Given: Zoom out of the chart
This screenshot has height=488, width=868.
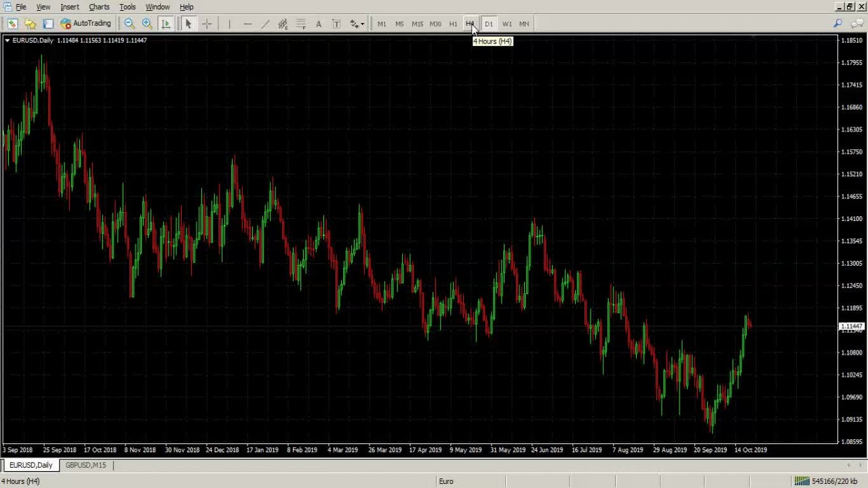Looking at the screenshot, I should click(x=129, y=24).
